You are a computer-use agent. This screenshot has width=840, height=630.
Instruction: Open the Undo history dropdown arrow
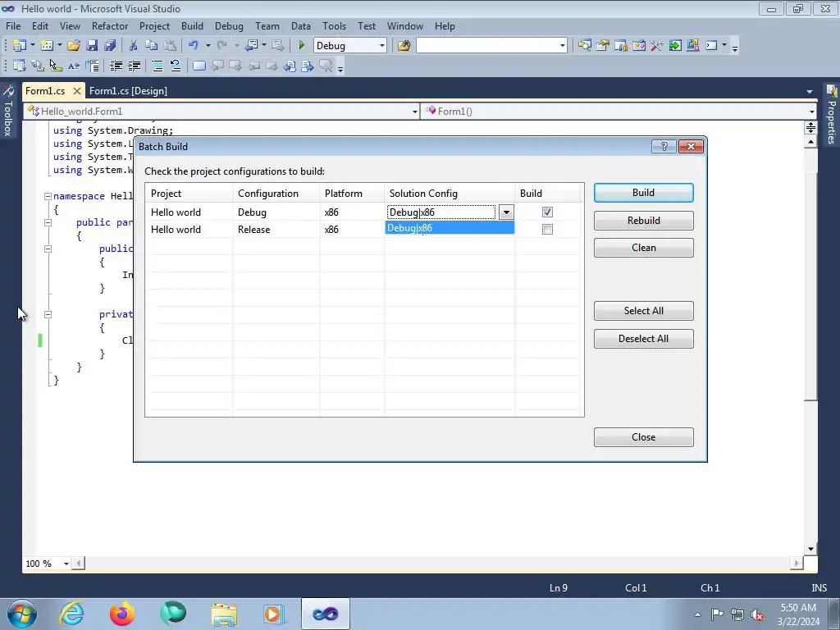(x=208, y=46)
